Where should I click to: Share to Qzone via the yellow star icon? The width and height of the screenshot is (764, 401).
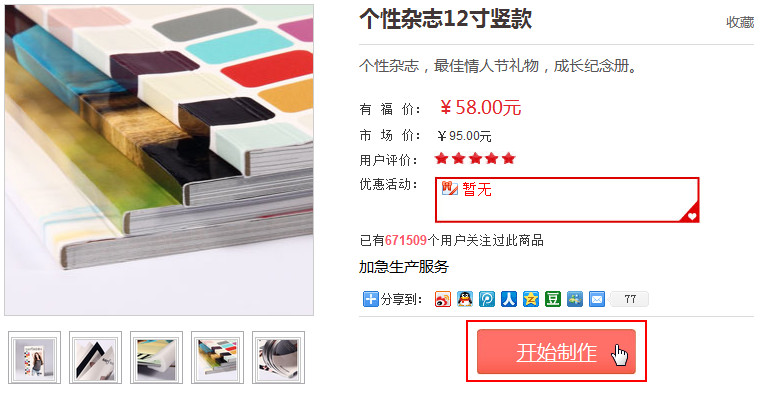pyautogui.click(x=531, y=299)
